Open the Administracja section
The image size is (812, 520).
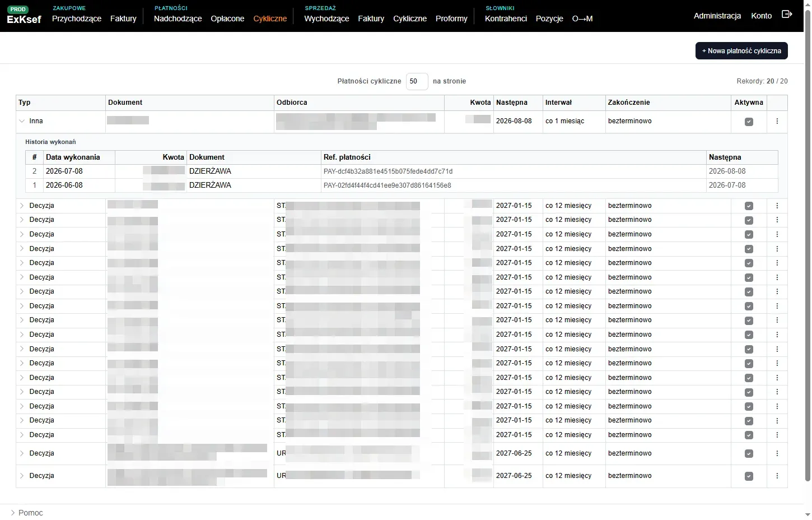coord(717,16)
